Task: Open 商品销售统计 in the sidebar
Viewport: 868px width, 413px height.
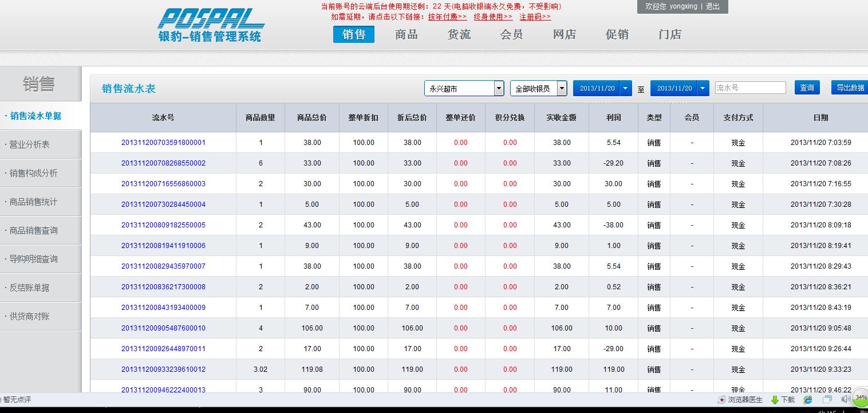Action: pyautogui.click(x=34, y=202)
